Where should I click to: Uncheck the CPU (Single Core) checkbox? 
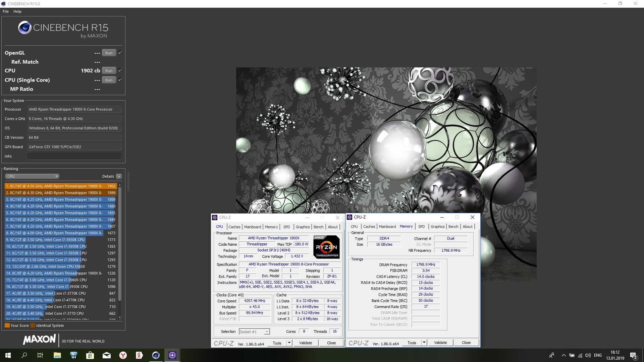pos(120,80)
